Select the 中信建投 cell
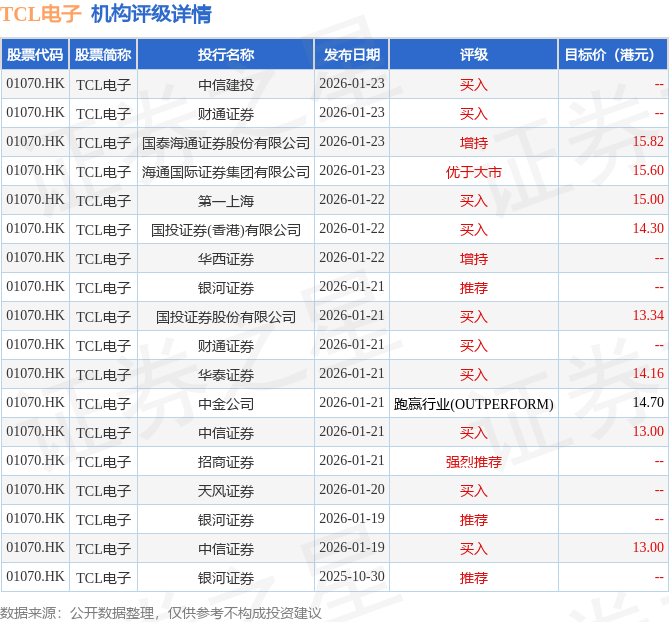Image resolution: width=669 pixels, height=622 pixels. [226, 84]
